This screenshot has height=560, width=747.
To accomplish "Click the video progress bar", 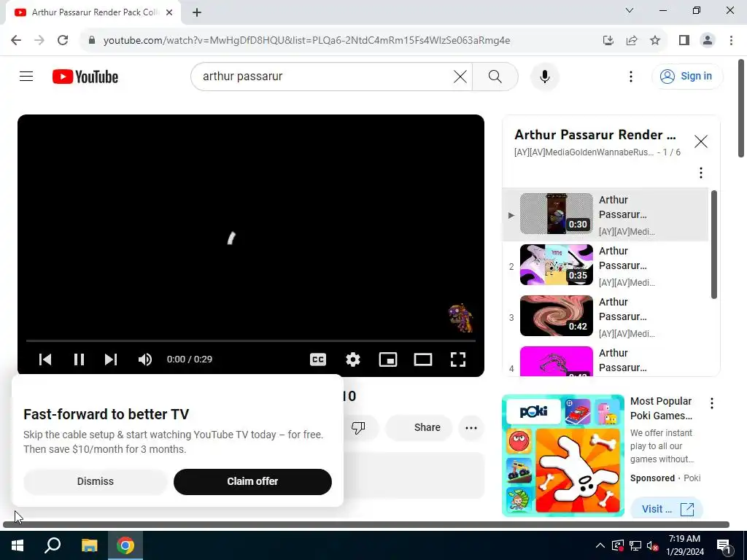I will click(x=251, y=341).
